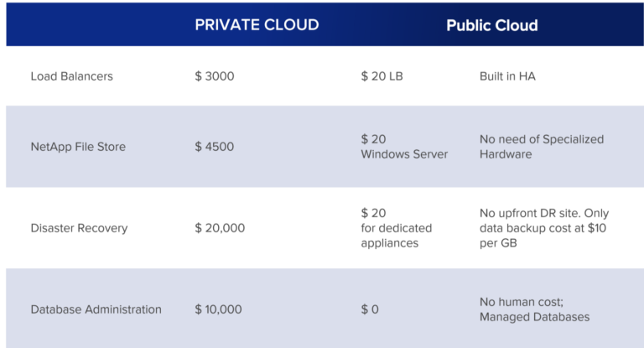Viewport: 644px width, 348px height.
Task: Select the $ 20 for dedicated appliances cell
Action: tap(397, 228)
